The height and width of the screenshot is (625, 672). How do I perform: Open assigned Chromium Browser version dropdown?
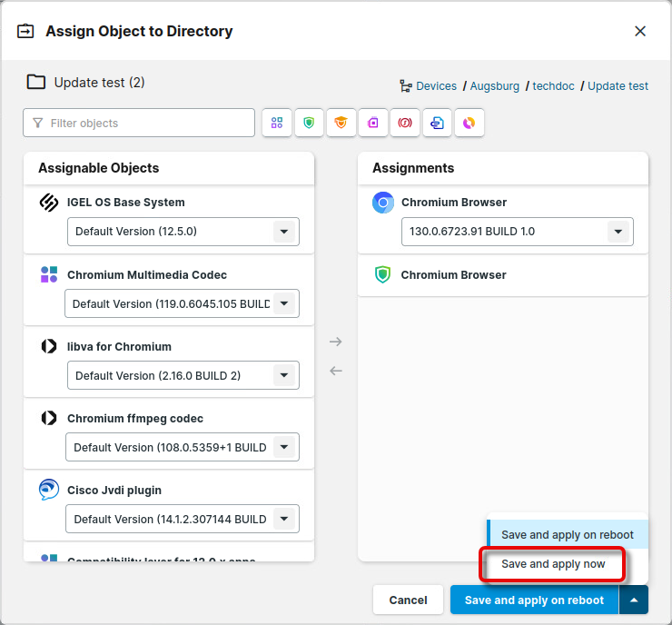point(618,232)
